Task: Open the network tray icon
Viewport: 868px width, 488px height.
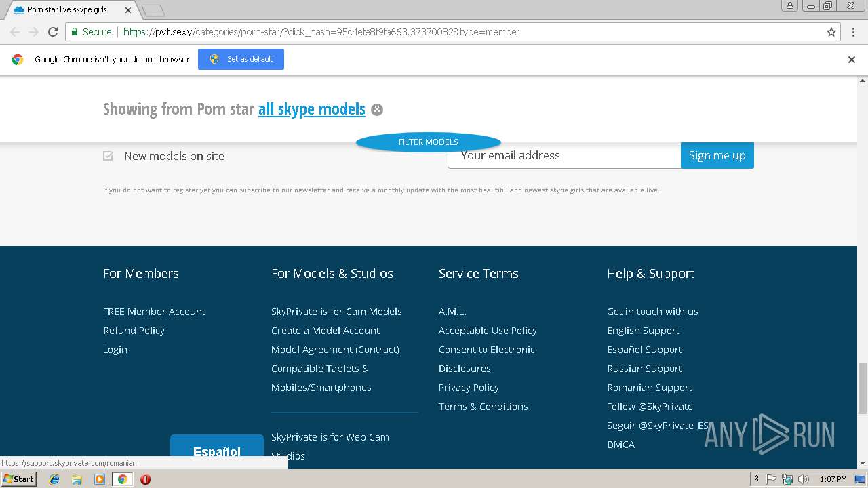Action: (x=787, y=479)
